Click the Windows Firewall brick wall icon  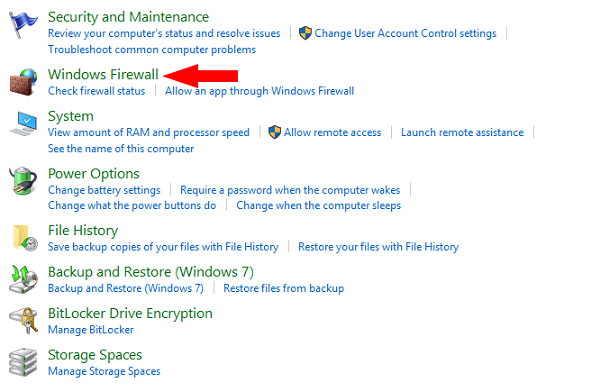tap(23, 82)
